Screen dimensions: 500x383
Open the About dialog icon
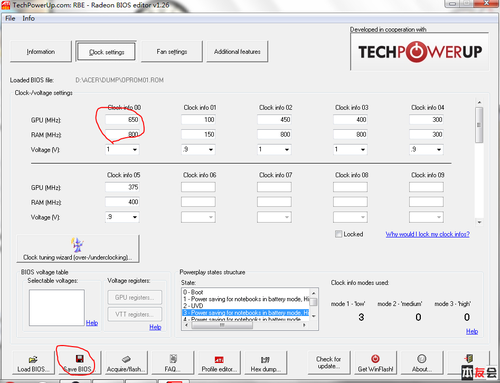click(x=422, y=359)
